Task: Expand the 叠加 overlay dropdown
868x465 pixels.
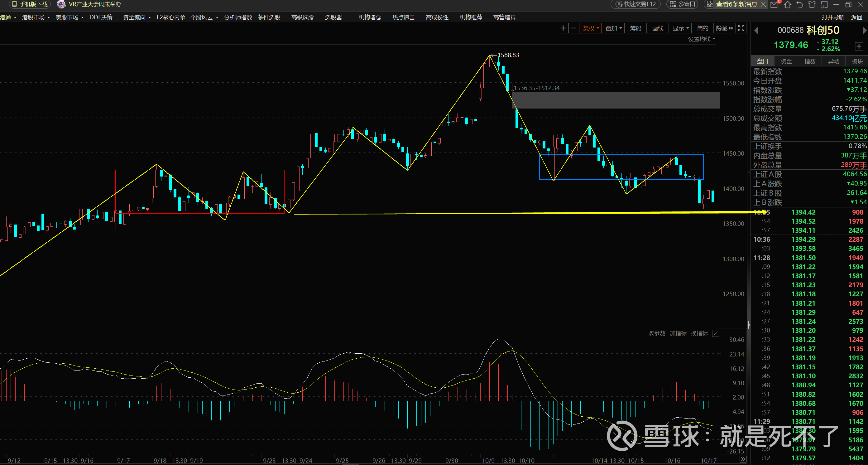Action: click(x=613, y=28)
